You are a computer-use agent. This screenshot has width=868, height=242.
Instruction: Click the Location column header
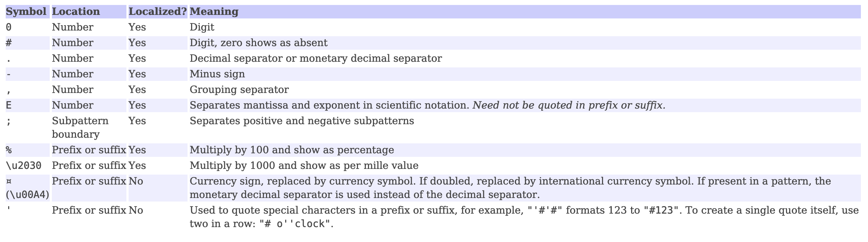pos(76,12)
